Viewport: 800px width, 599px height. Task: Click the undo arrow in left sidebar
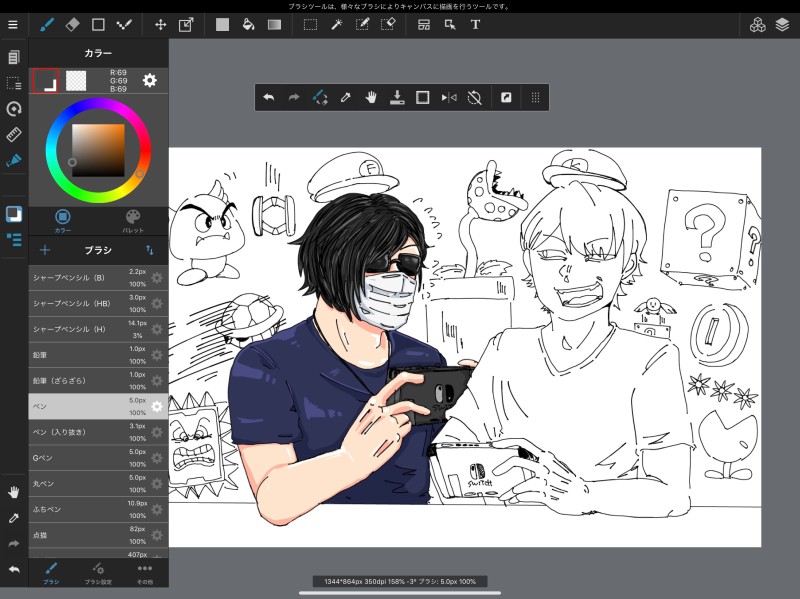(x=14, y=569)
